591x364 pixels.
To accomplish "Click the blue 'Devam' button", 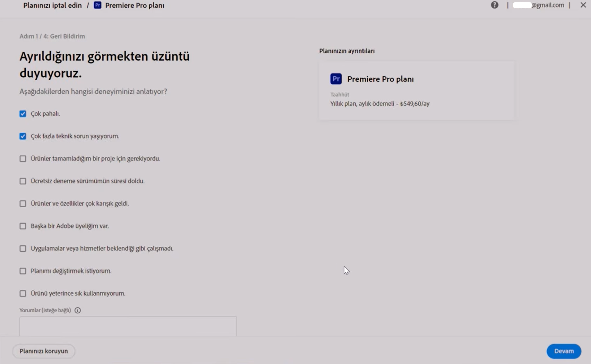I will tap(564, 351).
